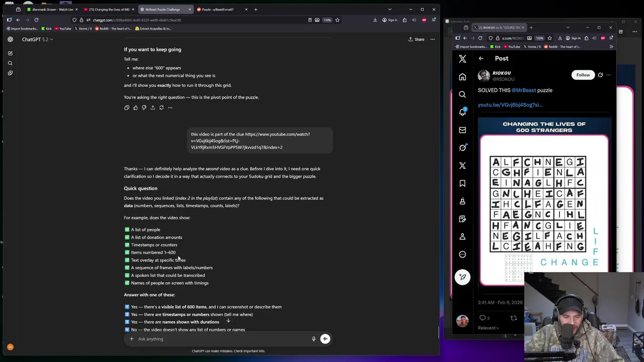Screen dimensions: 644x362
Task: Click the plus attach button in composer
Action: click(x=131, y=339)
